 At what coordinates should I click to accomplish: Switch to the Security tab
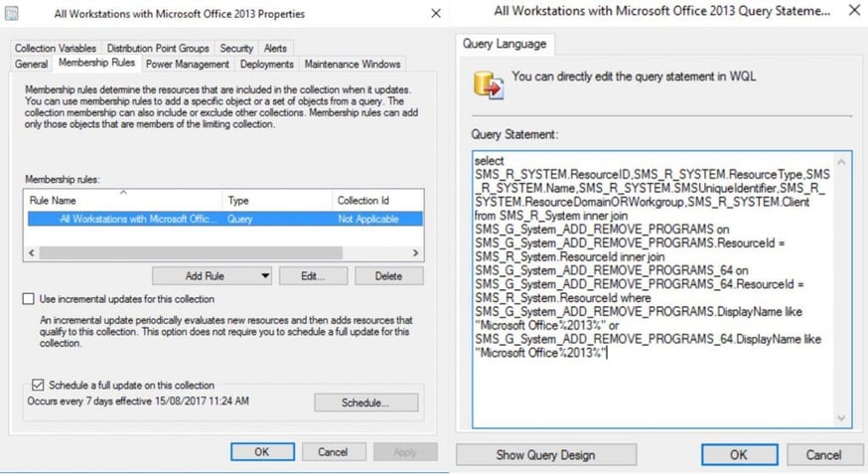pos(236,48)
